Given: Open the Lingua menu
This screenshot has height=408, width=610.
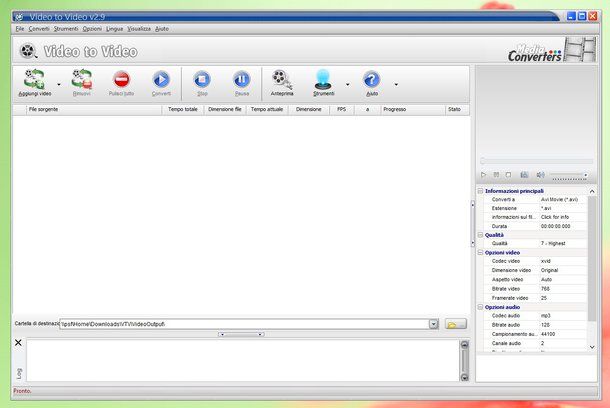Looking at the screenshot, I should (114, 29).
